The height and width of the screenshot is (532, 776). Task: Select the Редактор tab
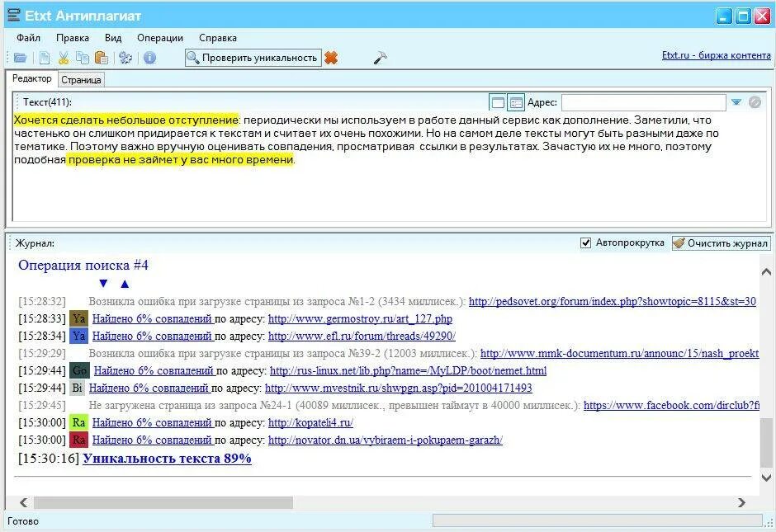pos(31,78)
